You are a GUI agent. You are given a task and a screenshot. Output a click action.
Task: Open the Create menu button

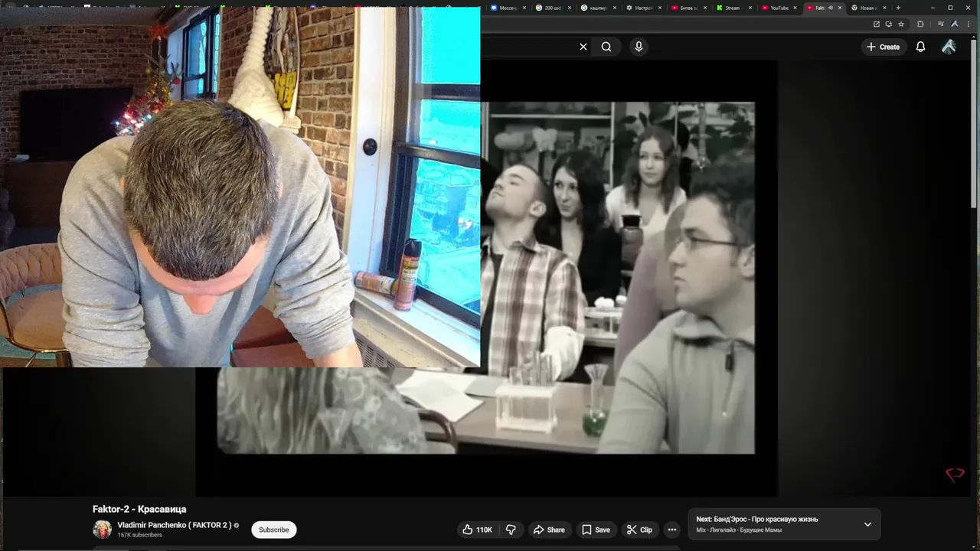point(883,47)
